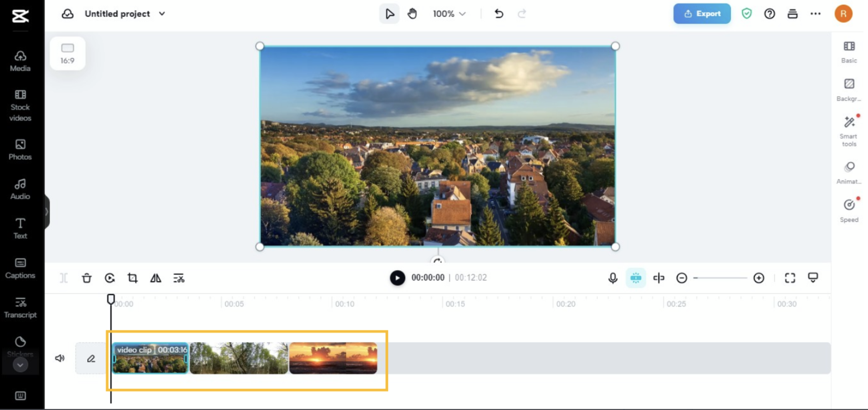Delete the selected clip with trash
The image size is (868, 410).
pos(87,278)
